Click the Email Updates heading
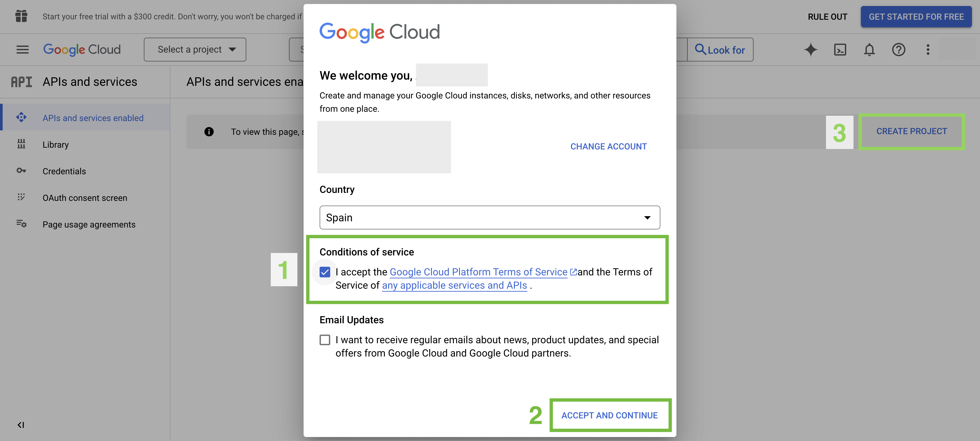 point(352,320)
